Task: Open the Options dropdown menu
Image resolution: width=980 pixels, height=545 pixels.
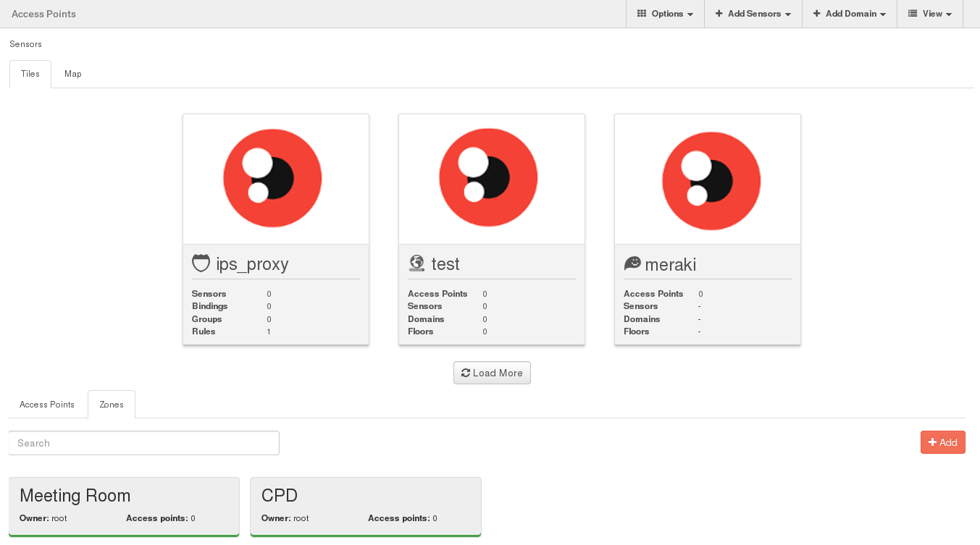Action: [665, 14]
